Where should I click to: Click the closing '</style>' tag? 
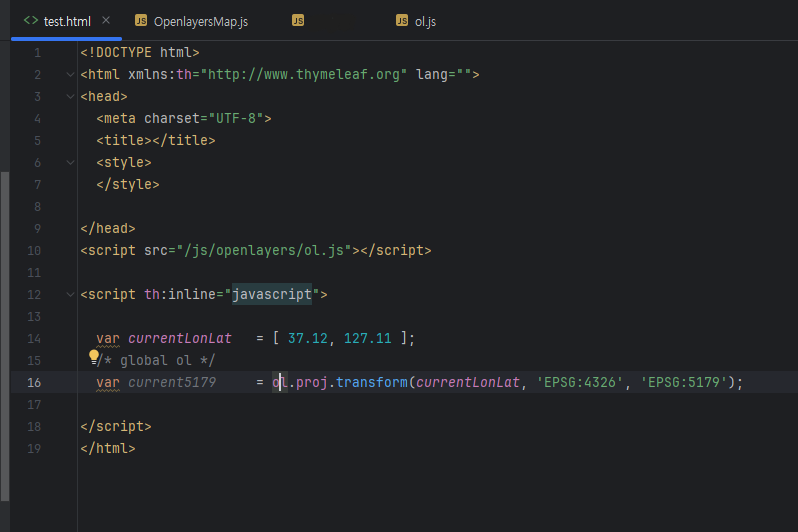point(128,184)
